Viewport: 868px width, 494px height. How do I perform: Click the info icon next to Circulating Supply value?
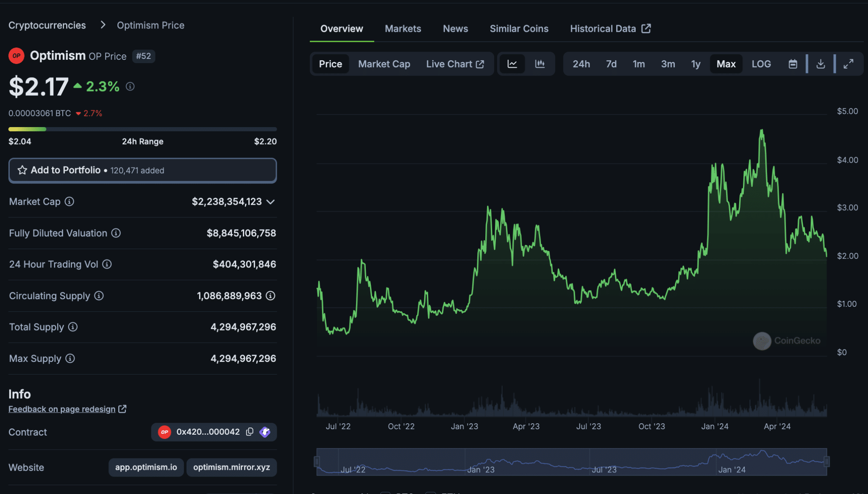click(270, 296)
